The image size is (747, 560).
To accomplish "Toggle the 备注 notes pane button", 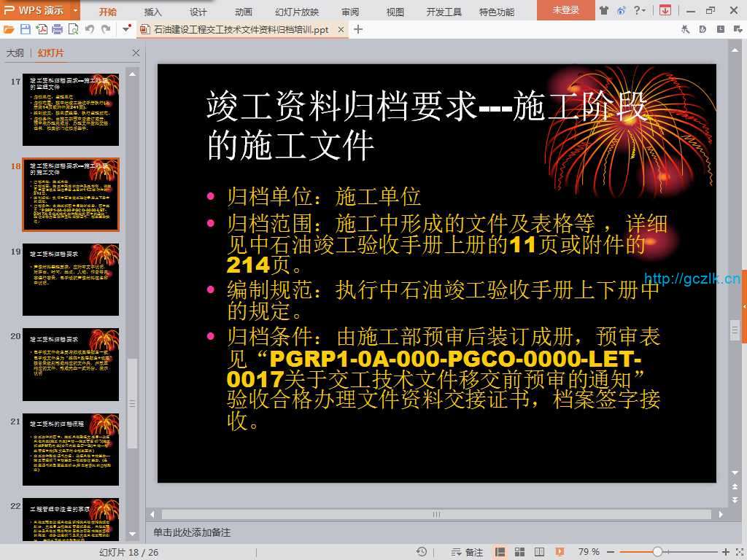I will click(x=468, y=552).
